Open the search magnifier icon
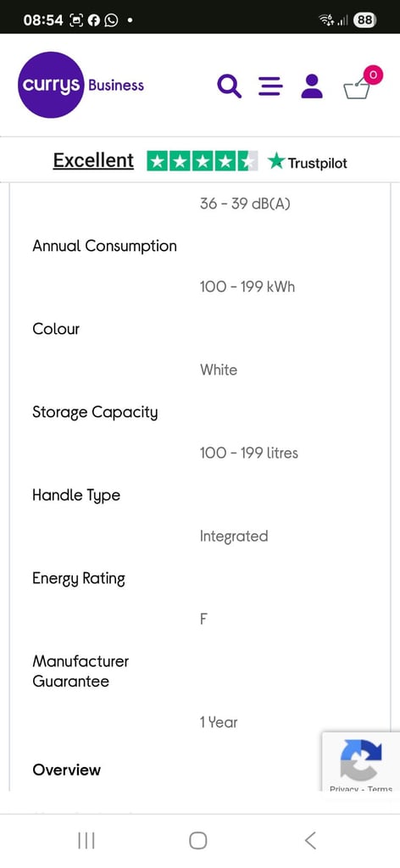The image size is (400, 868). (229, 86)
